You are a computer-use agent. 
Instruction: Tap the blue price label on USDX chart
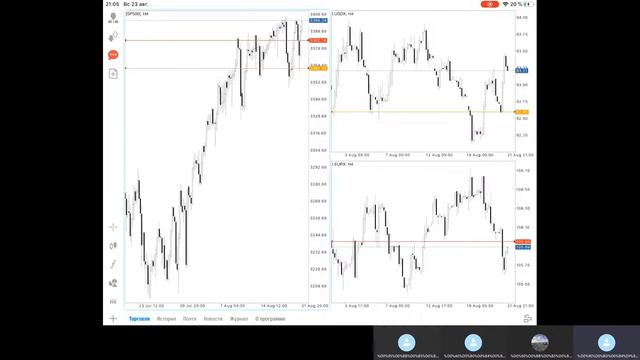pos(522,71)
